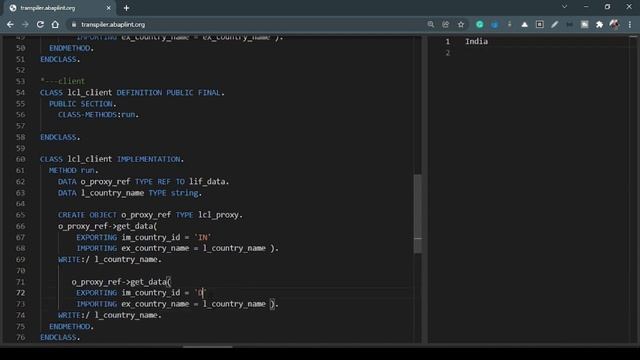The width and height of the screenshot is (640, 360).
Task: Select the transpiler.abaplint.org tab
Action: point(60,8)
